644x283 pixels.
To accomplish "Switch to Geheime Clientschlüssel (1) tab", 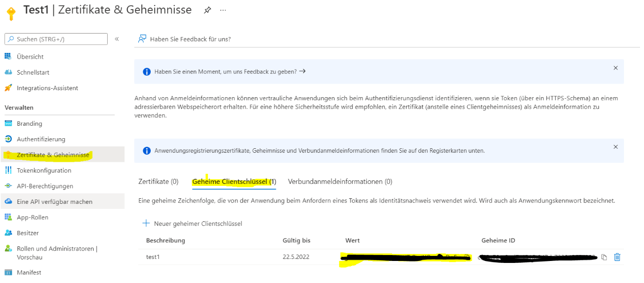I will (234, 181).
